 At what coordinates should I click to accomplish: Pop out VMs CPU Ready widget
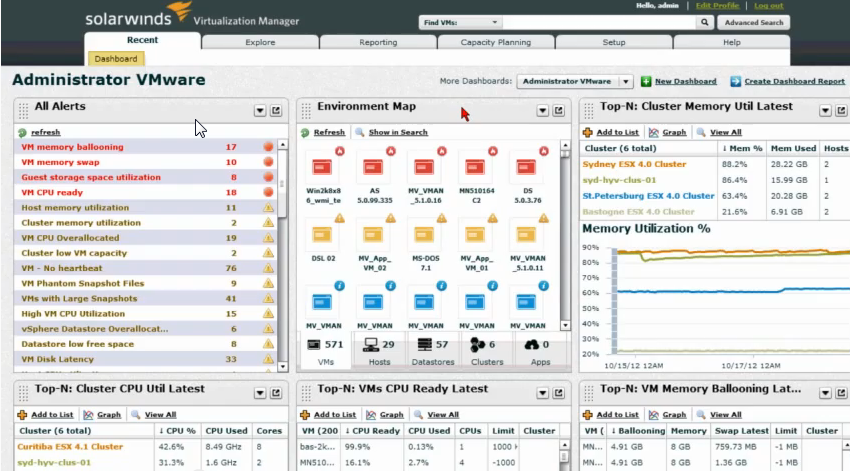[x=558, y=393]
